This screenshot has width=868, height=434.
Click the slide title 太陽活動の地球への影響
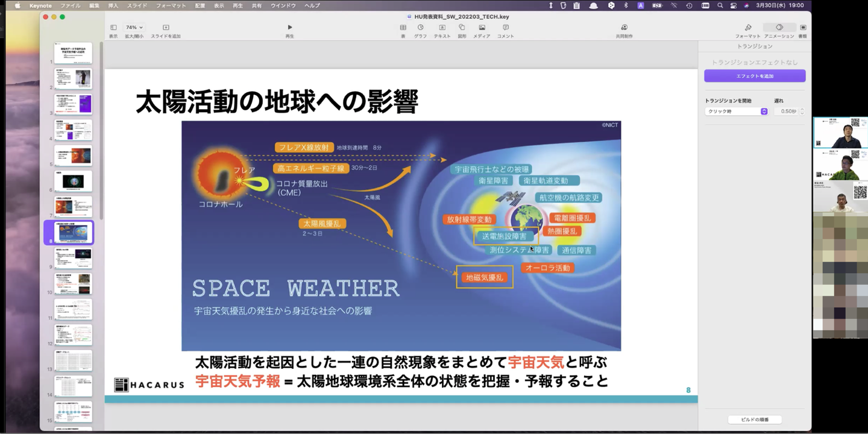tap(277, 102)
